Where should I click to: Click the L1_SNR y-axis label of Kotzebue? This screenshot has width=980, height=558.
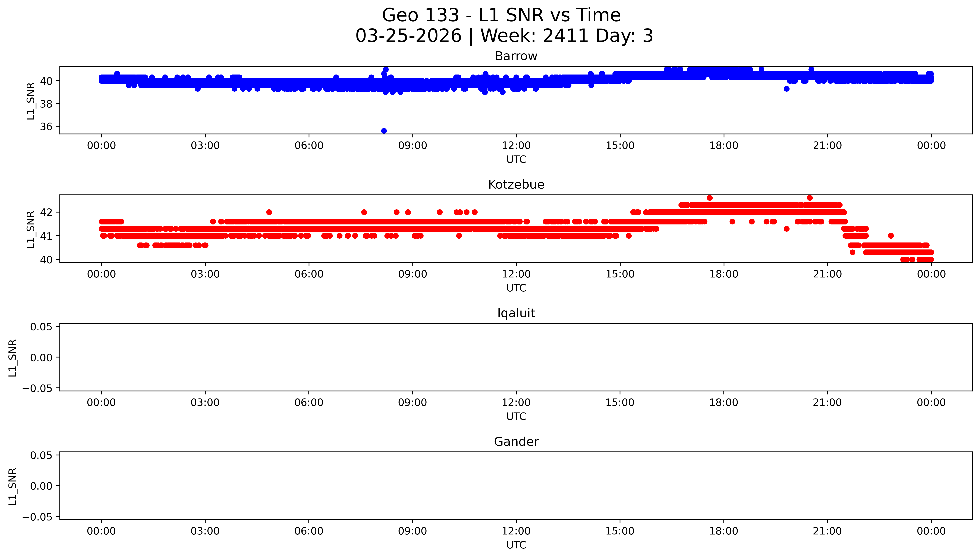pyautogui.click(x=31, y=229)
